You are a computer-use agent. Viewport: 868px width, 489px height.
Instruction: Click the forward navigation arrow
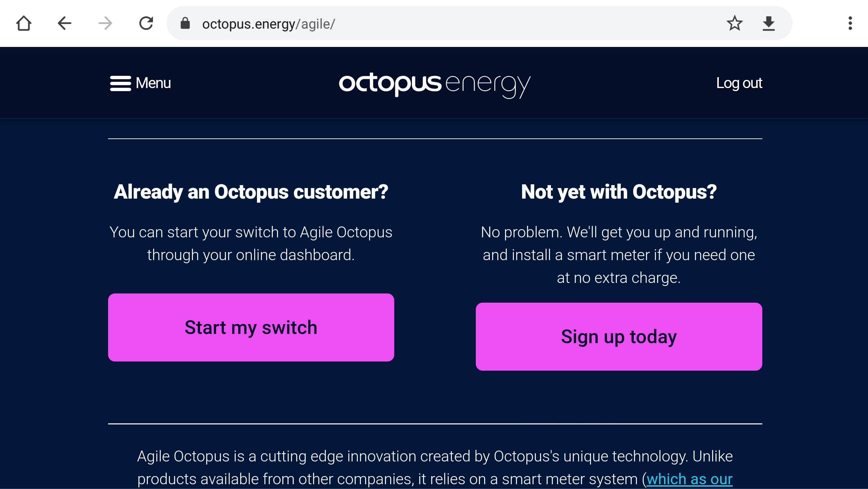click(x=105, y=23)
